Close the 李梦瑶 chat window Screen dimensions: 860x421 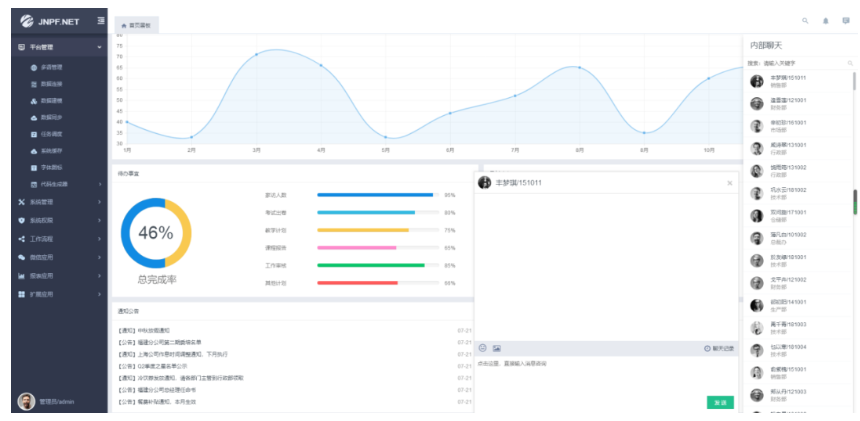click(729, 183)
